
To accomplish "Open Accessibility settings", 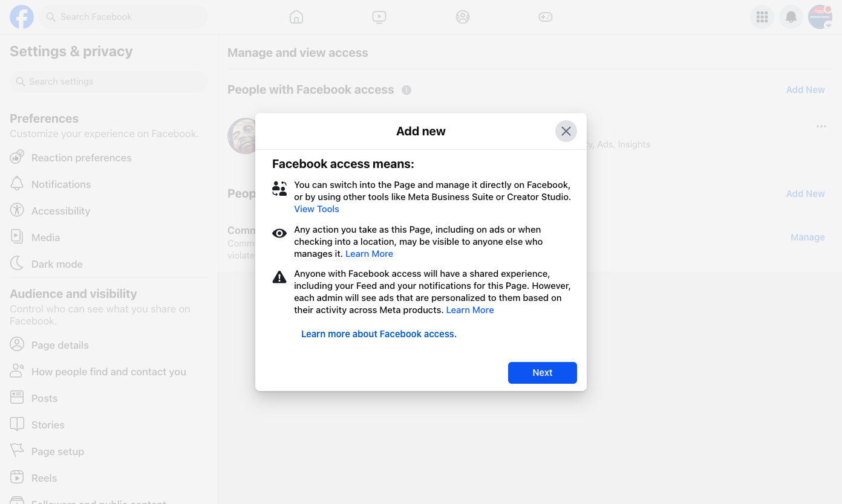I will tap(109, 211).
